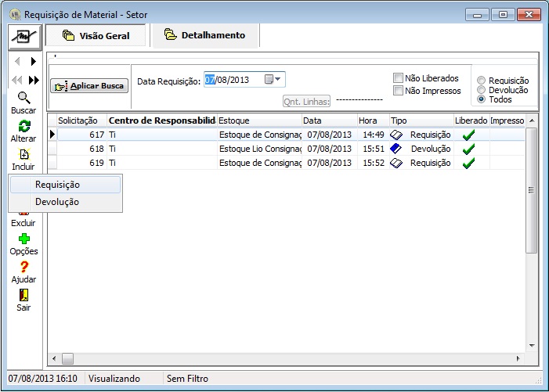Jump to last record double arrow
The height and width of the screenshot is (392, 549).
pos(34,80)
